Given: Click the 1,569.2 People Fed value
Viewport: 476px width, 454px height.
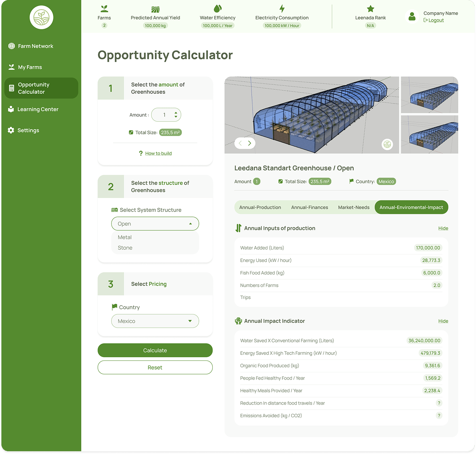Looking at the screenshot, I should click(433, 378).
